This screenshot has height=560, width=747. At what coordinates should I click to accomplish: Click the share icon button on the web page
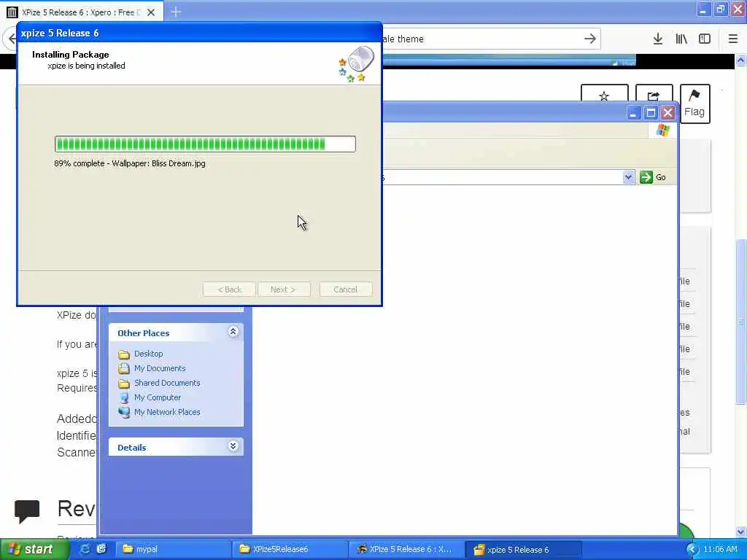(654, 96)
